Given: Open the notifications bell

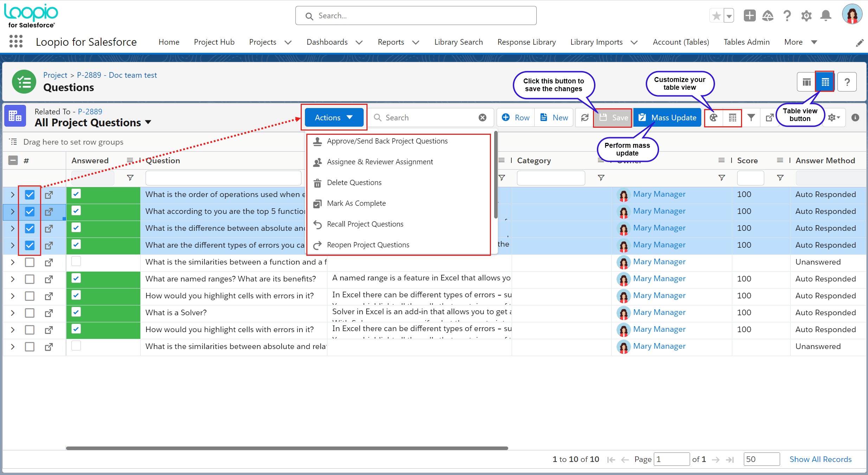Looking at the screenshot, I should coord(826,16).
